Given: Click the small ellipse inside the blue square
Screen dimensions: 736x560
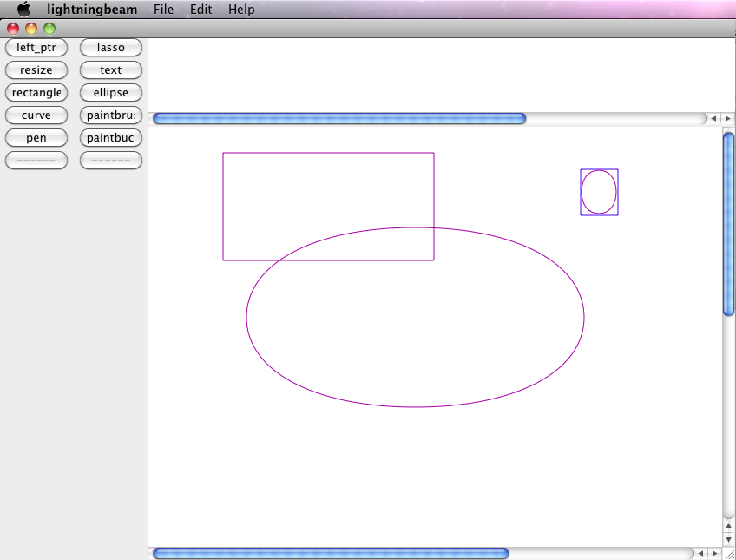Looking at the screenshot, I should 599,192.
